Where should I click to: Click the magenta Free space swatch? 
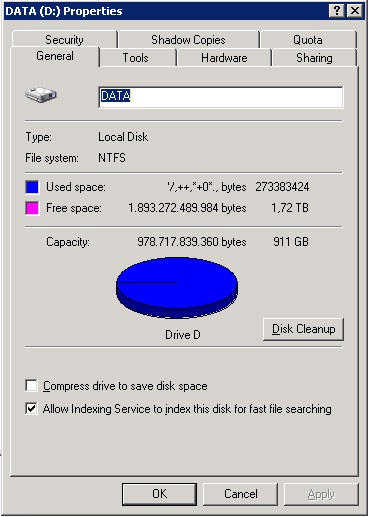point(32,208)
